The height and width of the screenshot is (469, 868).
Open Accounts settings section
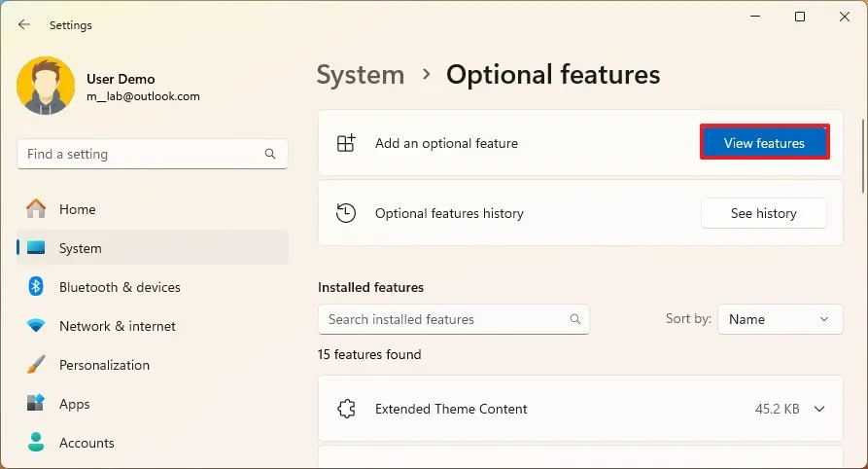pyautogui.click(x=153, y=442)
